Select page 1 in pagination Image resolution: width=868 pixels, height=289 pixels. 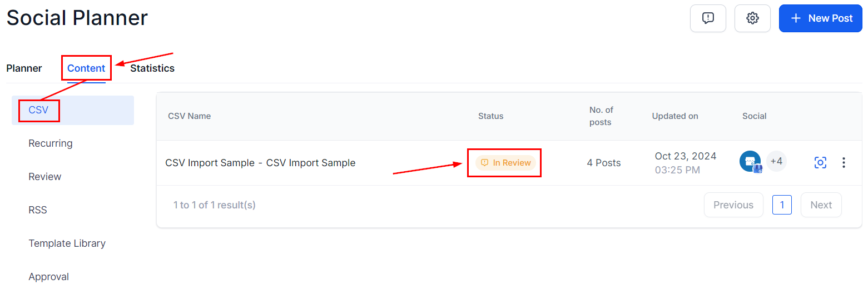[782, 205]
